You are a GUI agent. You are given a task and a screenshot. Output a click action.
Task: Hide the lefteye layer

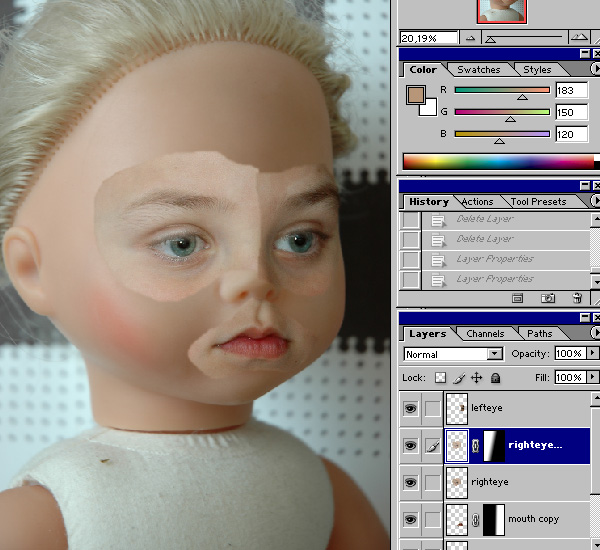tap(410, 409)
